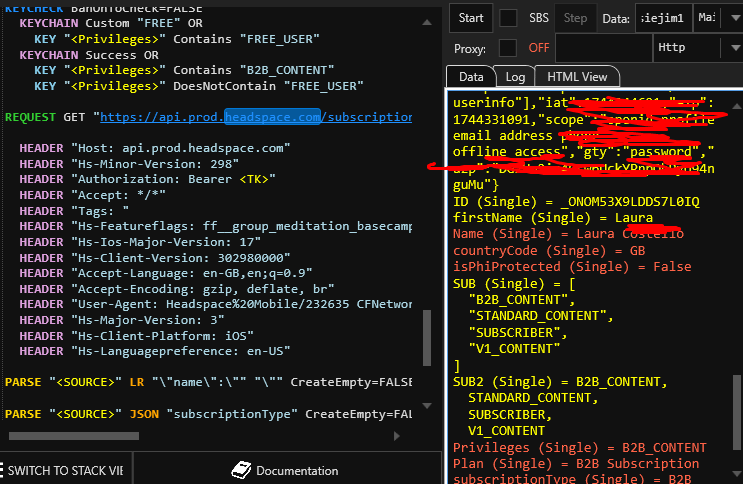Click the "Host: api.prod.headspace.com" header line

(x=154, y=148)
